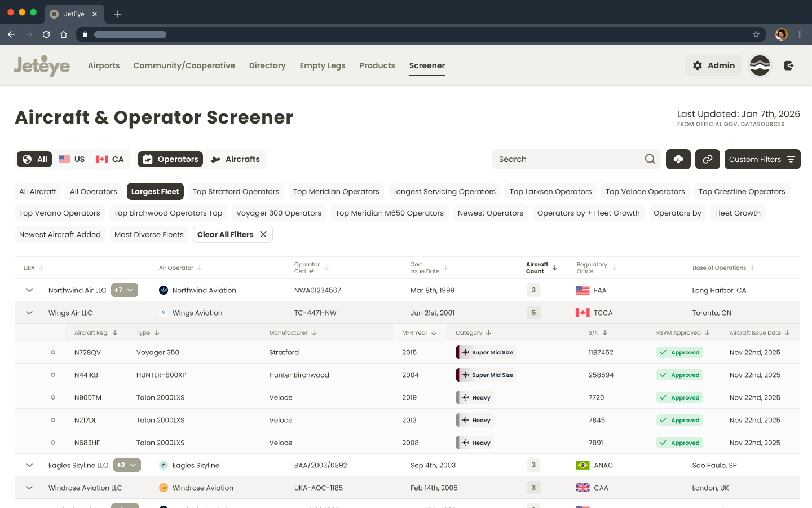Select Longest Servicing Operators chip
The width and height of the screenshot is (812, 508).
pos(444,191)
